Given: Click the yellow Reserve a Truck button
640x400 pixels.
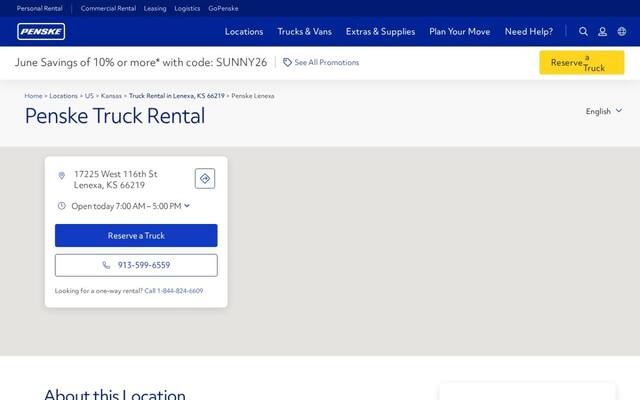Looking at the screenshot, I should pyautogui.click(x=582, y=62).
